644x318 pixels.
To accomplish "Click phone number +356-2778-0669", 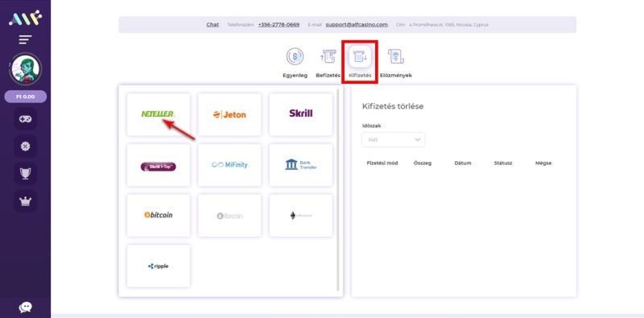I will pos(279,25).
